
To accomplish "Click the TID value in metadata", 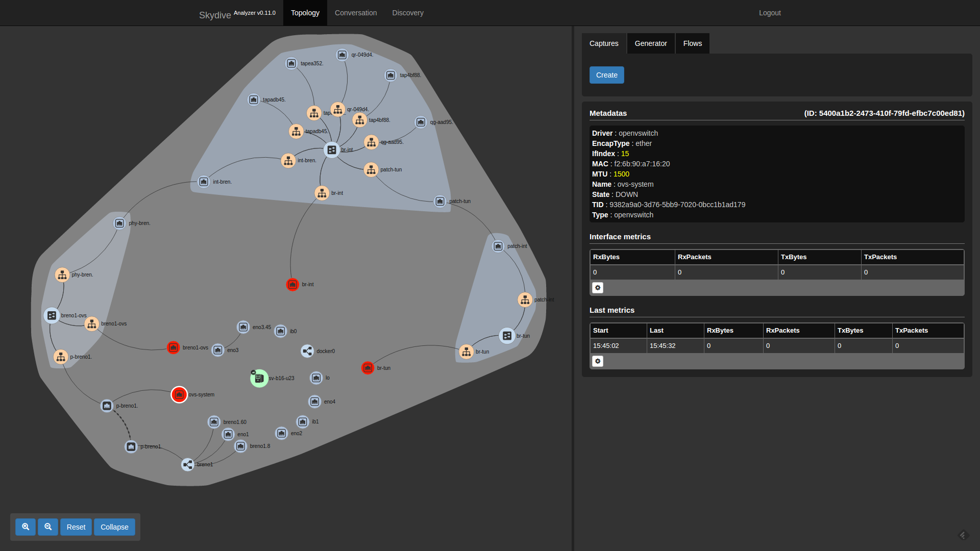I will pos(677,205).
